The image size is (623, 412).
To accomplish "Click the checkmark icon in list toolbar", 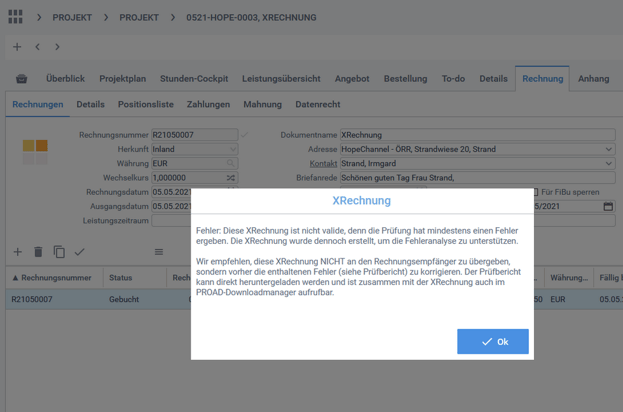I will [x=80, y=252].
